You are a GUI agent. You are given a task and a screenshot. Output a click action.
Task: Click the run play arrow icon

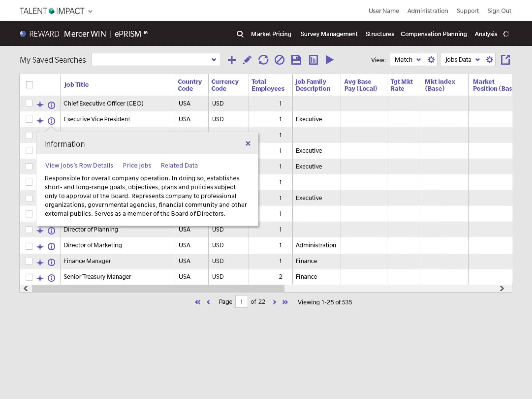[329, 60]
